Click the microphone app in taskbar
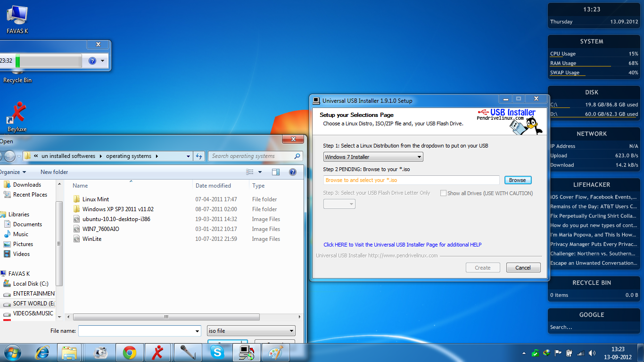The image size is (644, 362). [x=188, y=352]
